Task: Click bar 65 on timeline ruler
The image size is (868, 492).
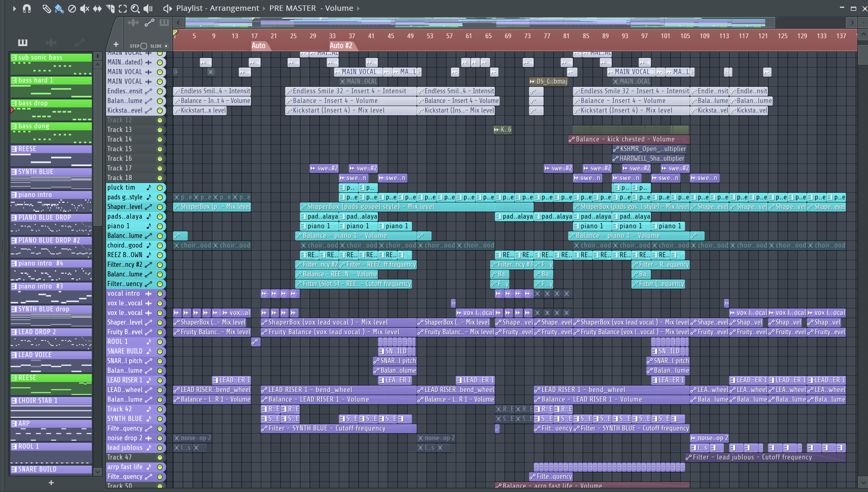Action: pyautogui.click(x=488, y=36)
